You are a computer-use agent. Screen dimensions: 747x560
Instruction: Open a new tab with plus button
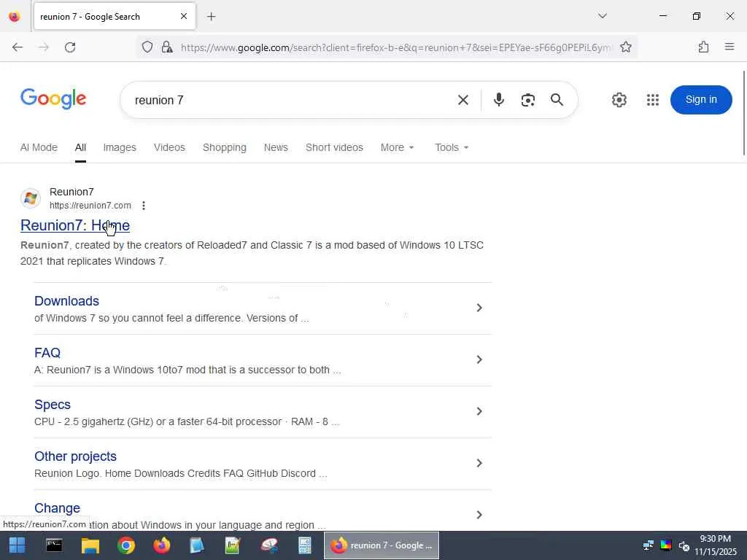point(211,17)
